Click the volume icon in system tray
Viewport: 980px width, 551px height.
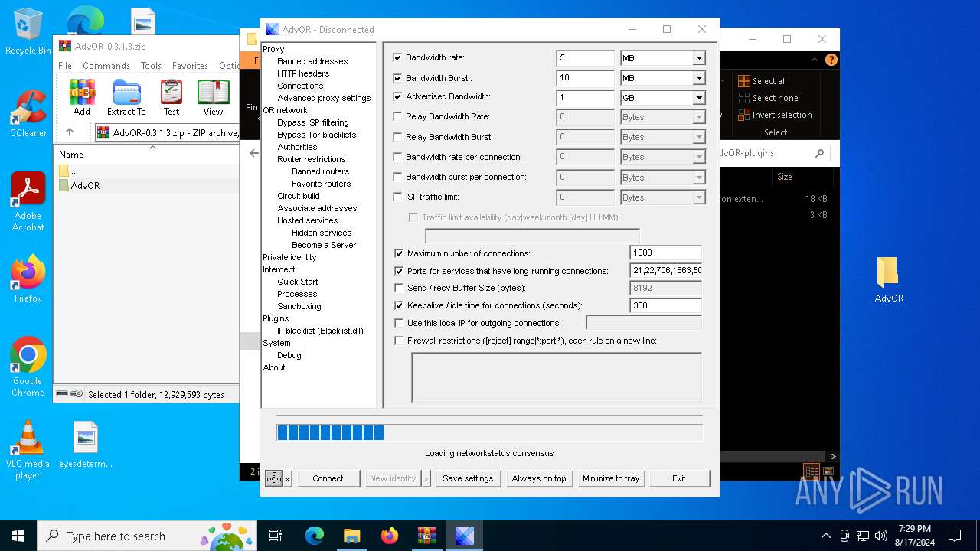pos(881,536)
